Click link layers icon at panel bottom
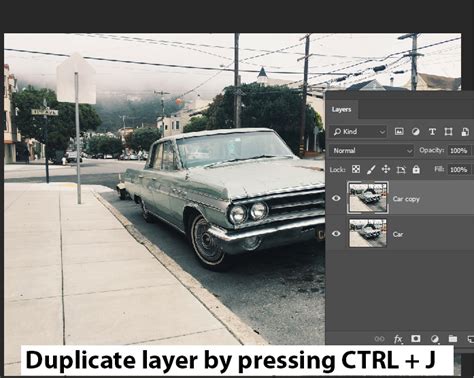The image size is (474, 378). tap(379, 339)
